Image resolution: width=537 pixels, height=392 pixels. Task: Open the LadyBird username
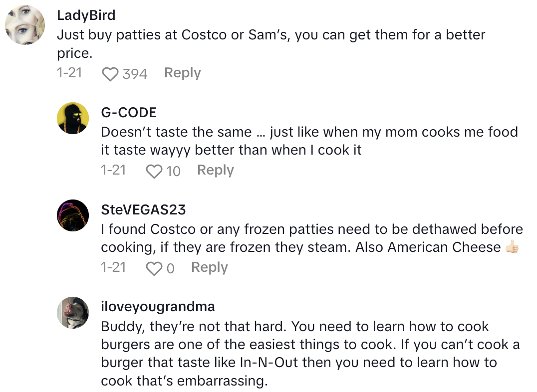pos(86,15)
